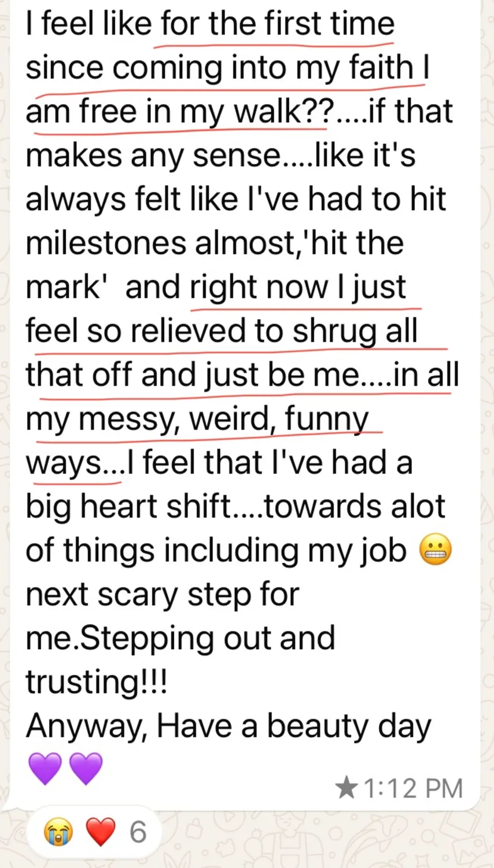This screenshot has height=868, width=494.
Task: Click the grimacing face emoji after "job"
Action: 435,550
